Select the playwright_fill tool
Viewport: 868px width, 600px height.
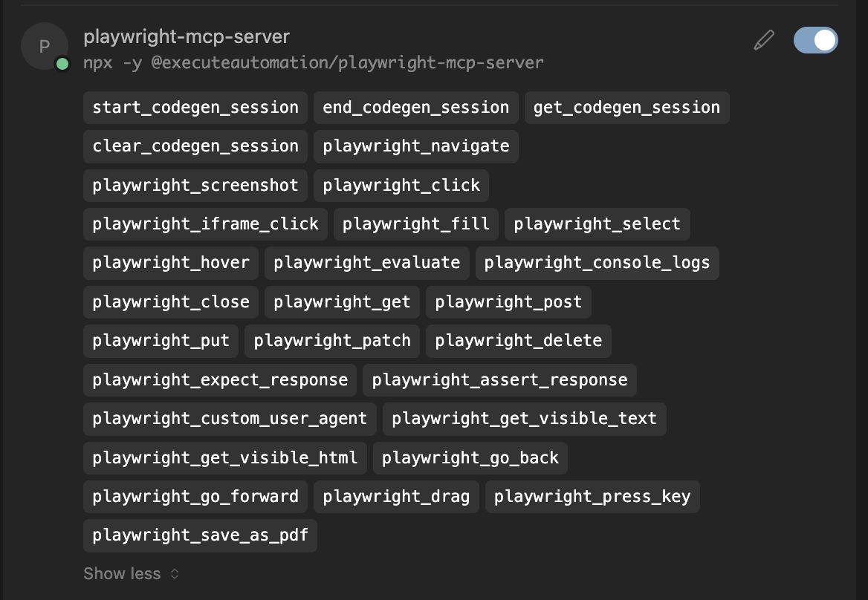(415, 224)
